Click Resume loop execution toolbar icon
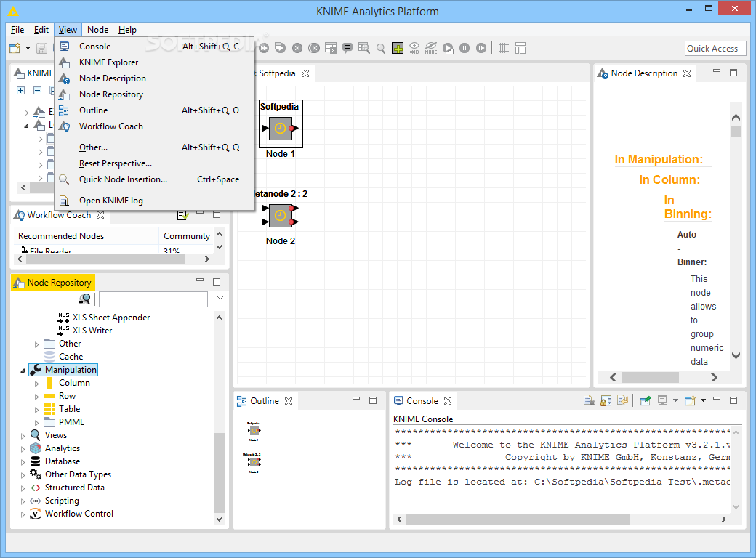The image size is (756, 558). (x=481, y=48)
